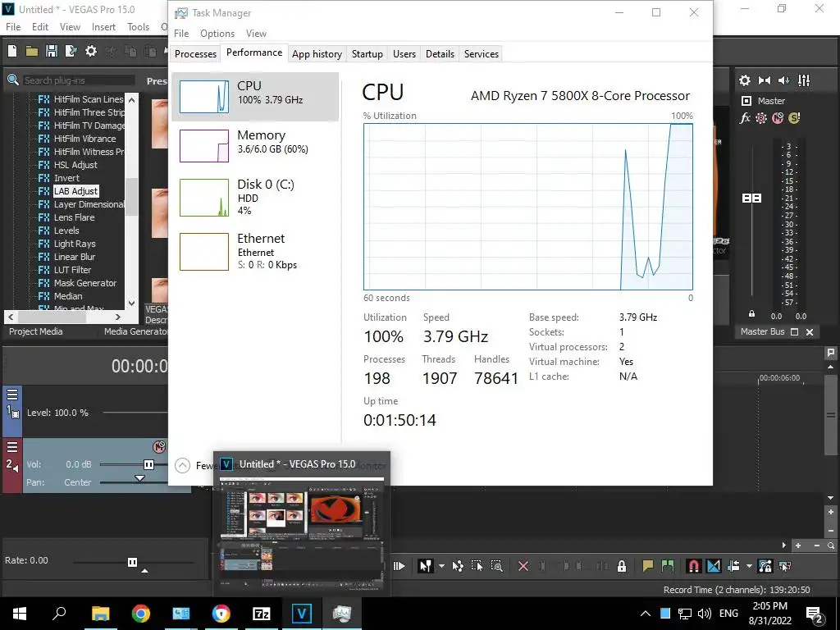
Task: Toggle Auto Ripple button
Action: point(733,566)
